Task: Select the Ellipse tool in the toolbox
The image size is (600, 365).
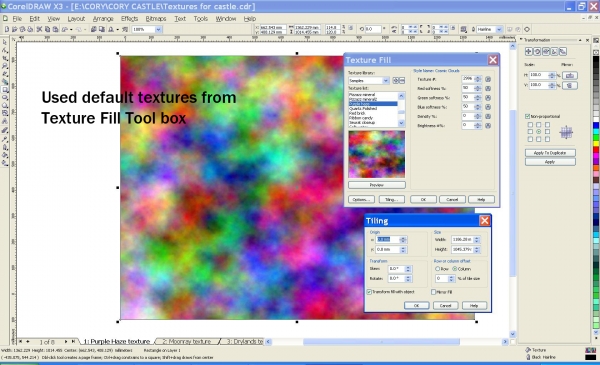Action: pyautogui.click(x=5, y=98)
